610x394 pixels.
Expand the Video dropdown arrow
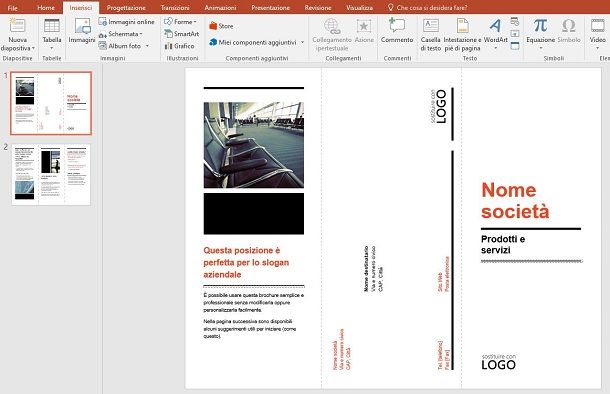coord(598,49)
